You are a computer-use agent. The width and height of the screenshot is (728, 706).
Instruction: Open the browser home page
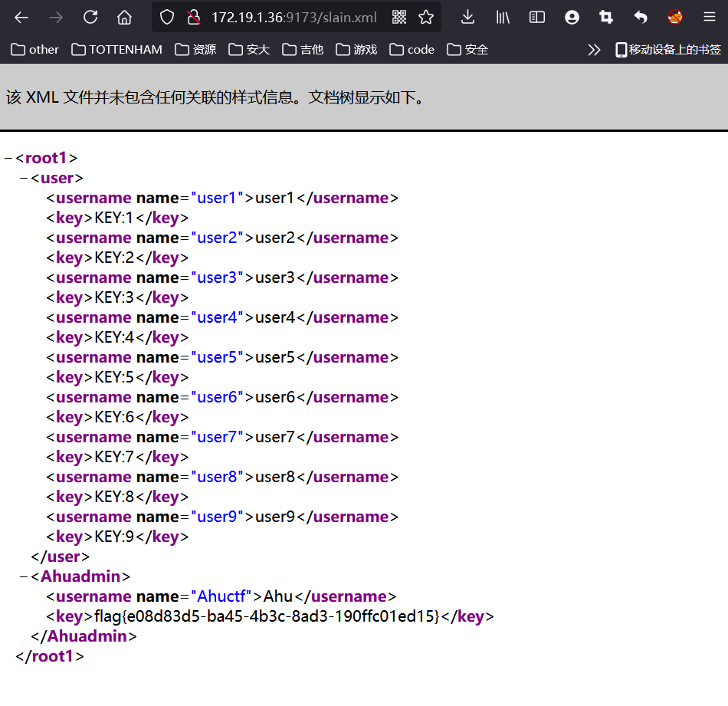click(124, 18)
